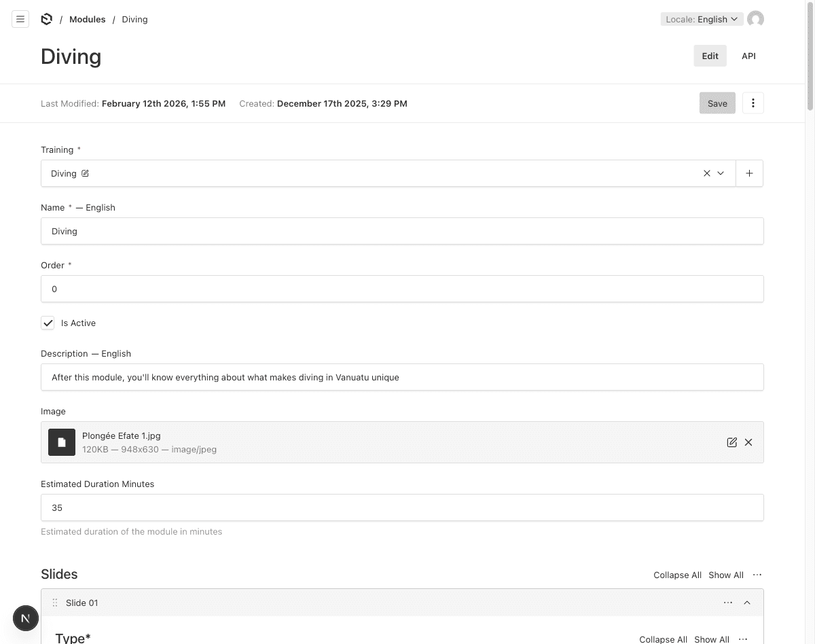815x644 pixels.
Task: Open the document three-dot options menu
Action: (x=753, y=103)
